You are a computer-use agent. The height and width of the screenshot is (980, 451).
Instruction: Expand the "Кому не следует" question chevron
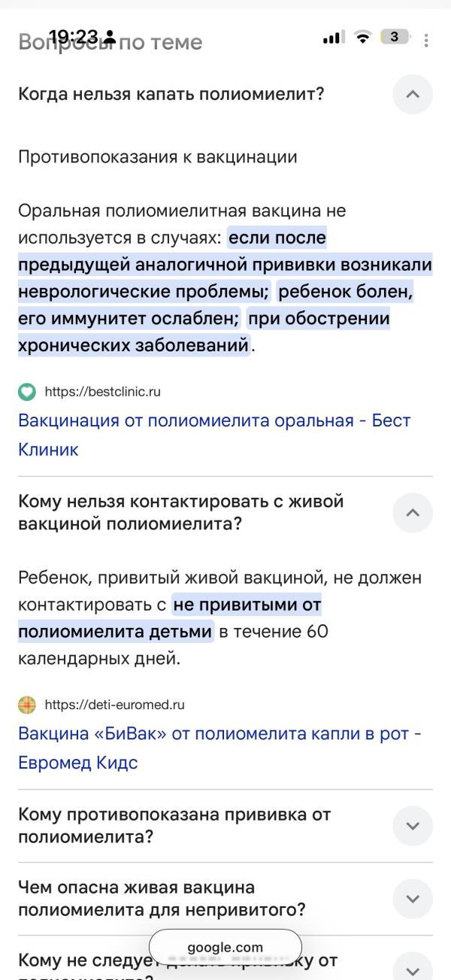[413, 967]
